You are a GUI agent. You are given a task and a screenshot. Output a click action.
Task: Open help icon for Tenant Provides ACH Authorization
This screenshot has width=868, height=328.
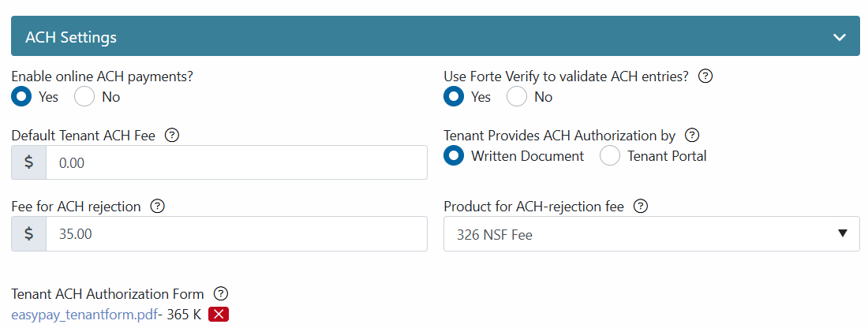tap(692, 135)
